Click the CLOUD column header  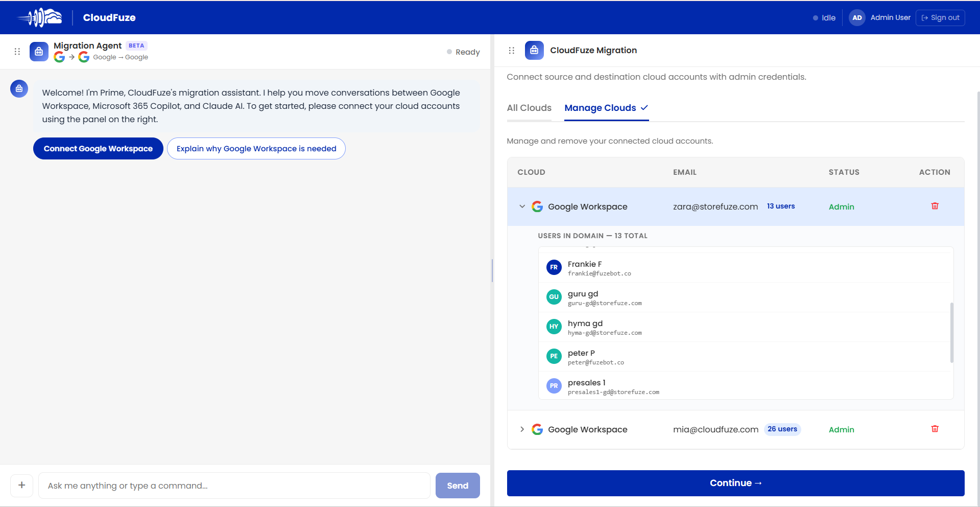531,172
